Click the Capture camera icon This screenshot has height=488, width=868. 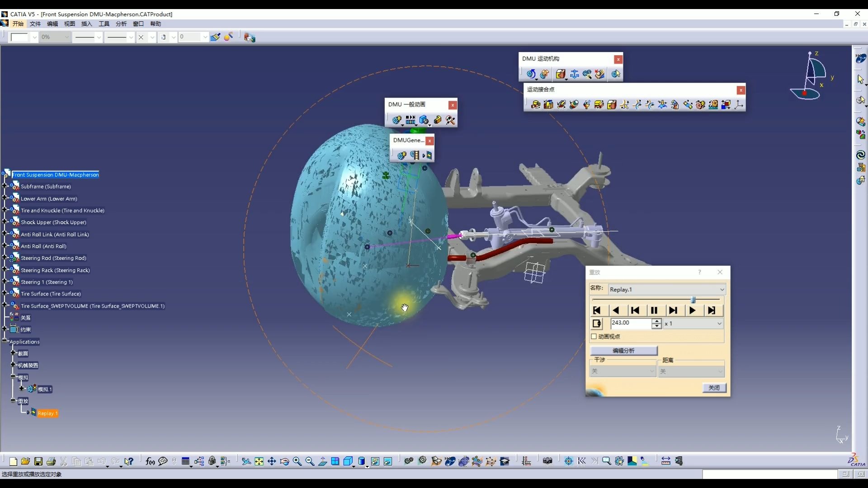coord(547,461)
